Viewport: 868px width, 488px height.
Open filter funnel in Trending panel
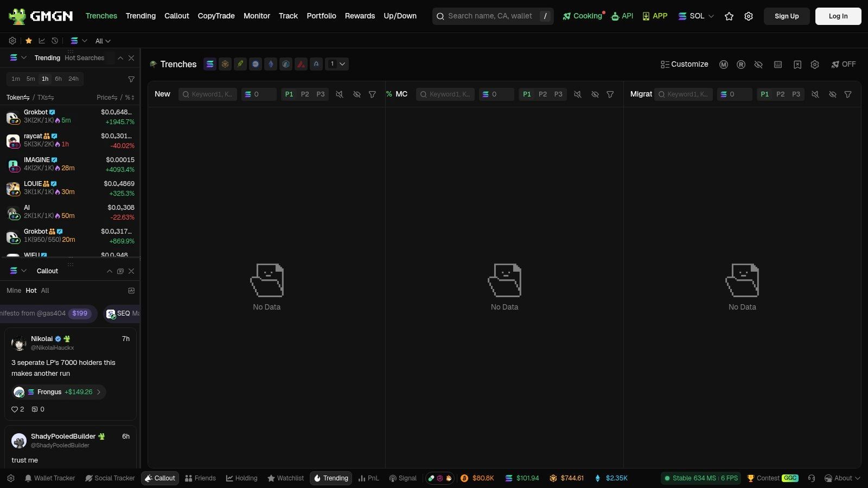pyautogui.click(x=131, y=79)
